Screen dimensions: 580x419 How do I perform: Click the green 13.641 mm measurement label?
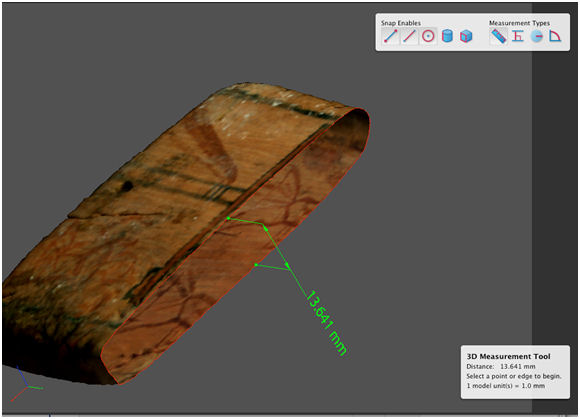pos(326,323)
